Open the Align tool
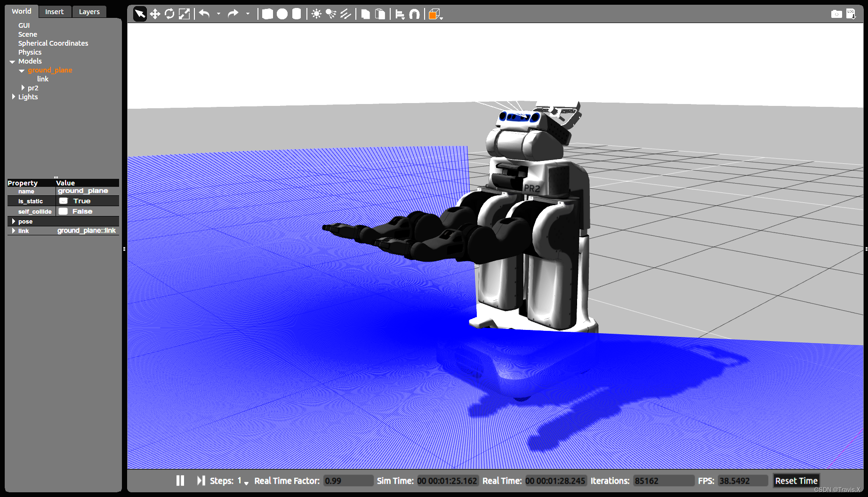The image size is (868, 497). tap(400, 15)
